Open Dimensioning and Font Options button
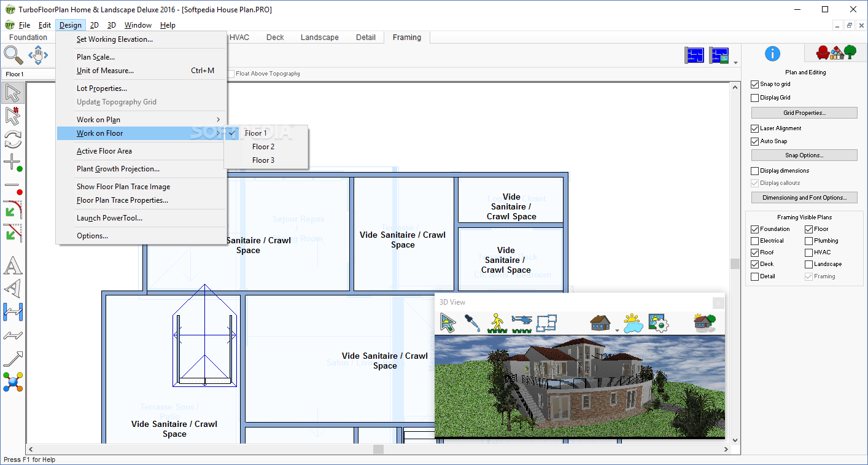868x465 pixels. tap(804, 198)
